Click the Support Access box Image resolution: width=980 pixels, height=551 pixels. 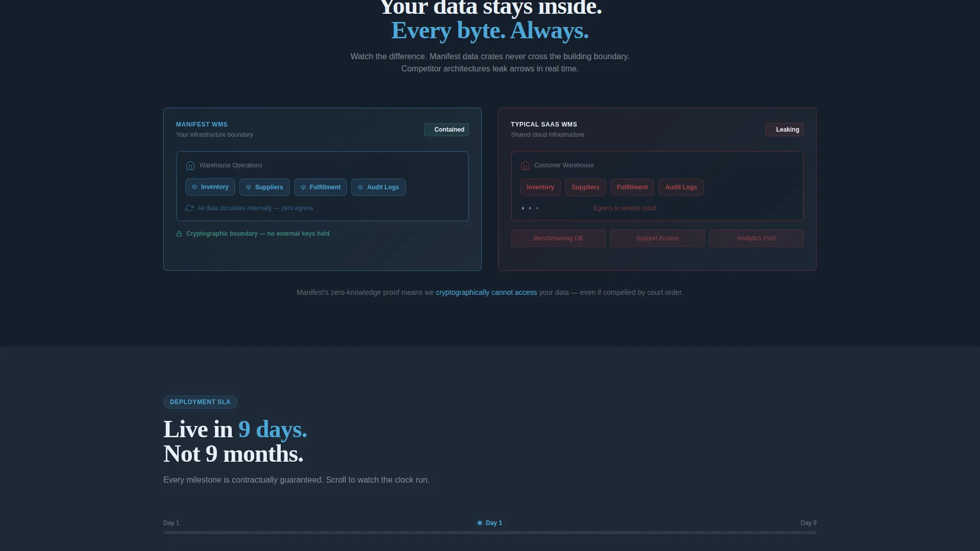click(657, 238)
